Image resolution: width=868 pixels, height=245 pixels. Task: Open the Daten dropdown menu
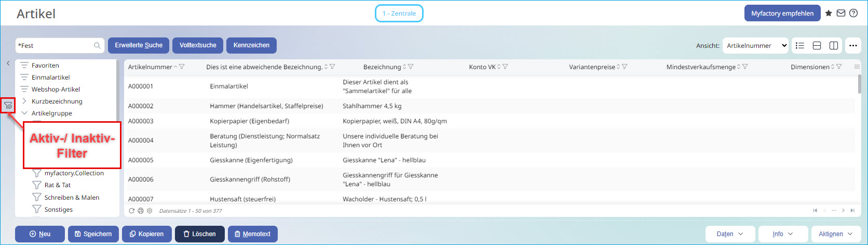click(x=730, y=234)
